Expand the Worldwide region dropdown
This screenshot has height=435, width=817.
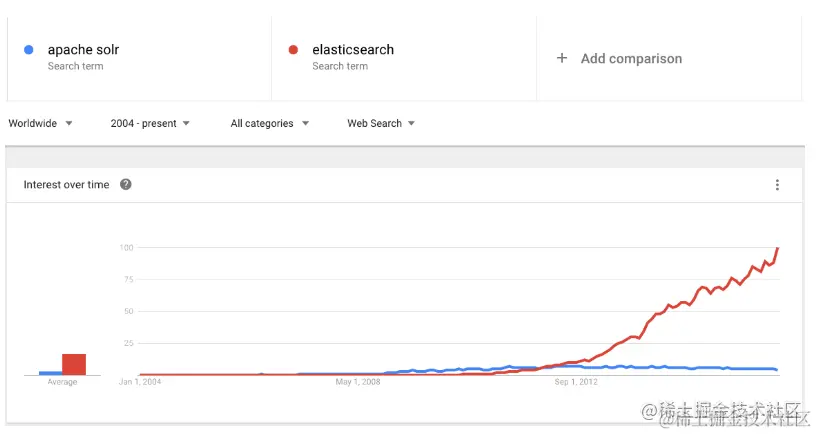click(40, 123)
